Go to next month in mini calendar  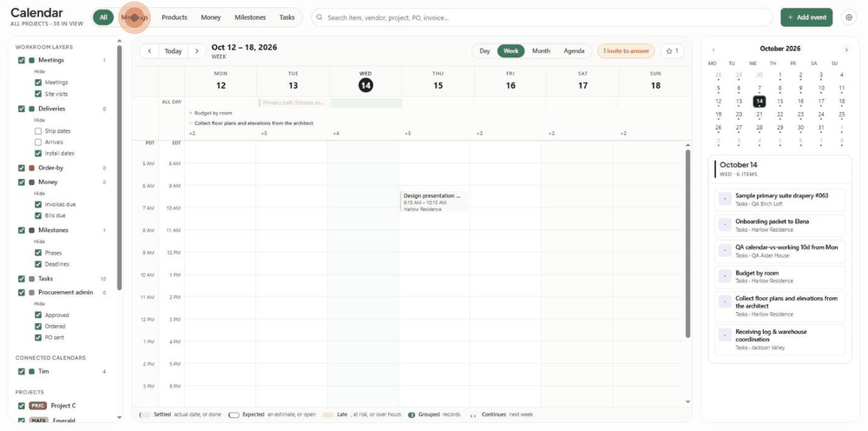[x=845, y=50]
